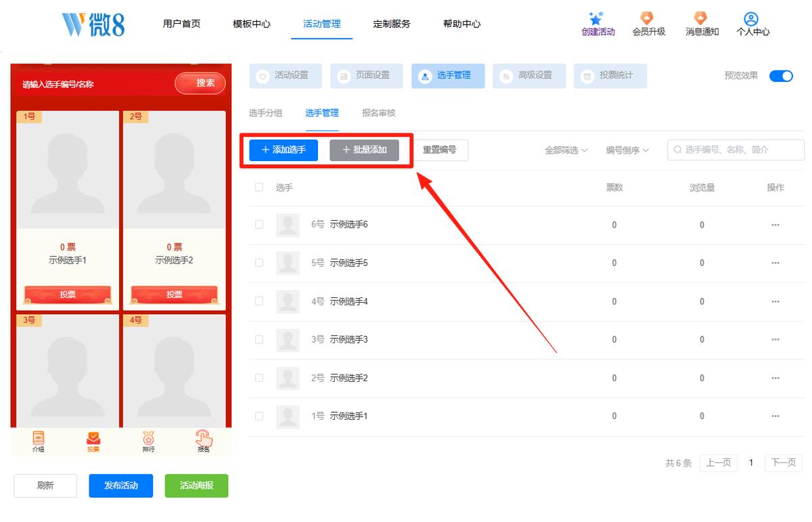The image size is (812, 522).
Task: Click the 重置编号 button
Action: click(x=440, y=150)
